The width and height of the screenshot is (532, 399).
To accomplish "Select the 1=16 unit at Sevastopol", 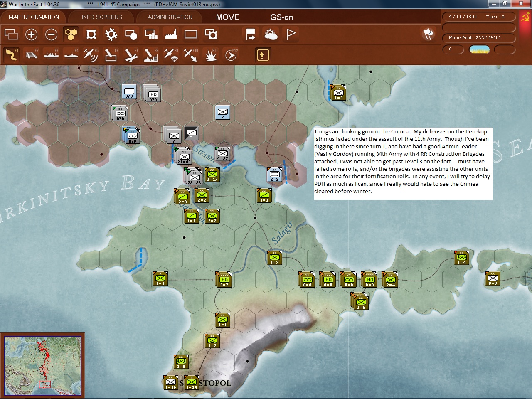I will pyautogui.click(x=171, y=383).
